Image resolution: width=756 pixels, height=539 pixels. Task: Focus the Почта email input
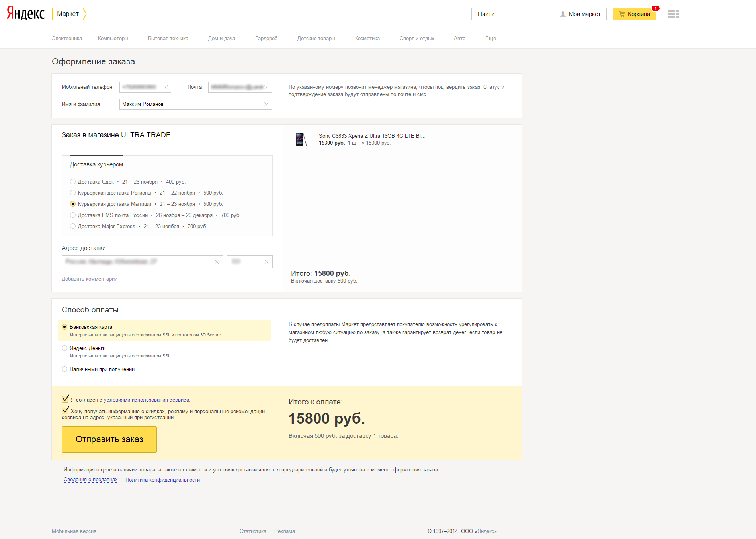[x=240, y=87]
